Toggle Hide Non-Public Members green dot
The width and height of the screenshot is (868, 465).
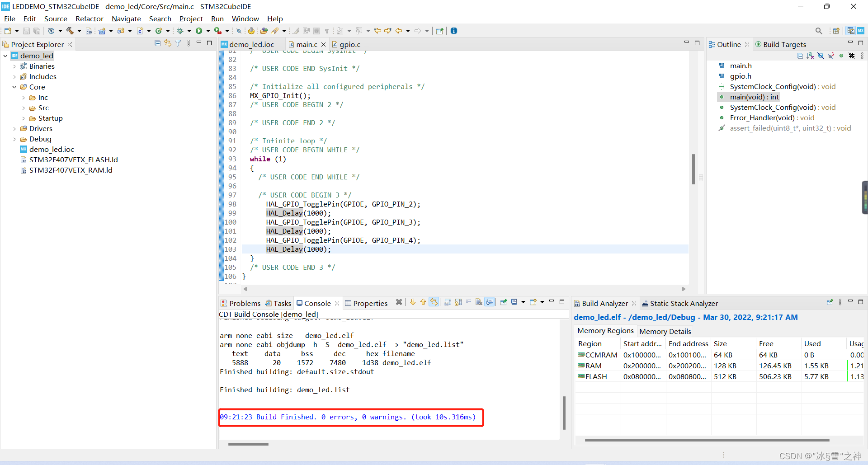tap(841, 56)
